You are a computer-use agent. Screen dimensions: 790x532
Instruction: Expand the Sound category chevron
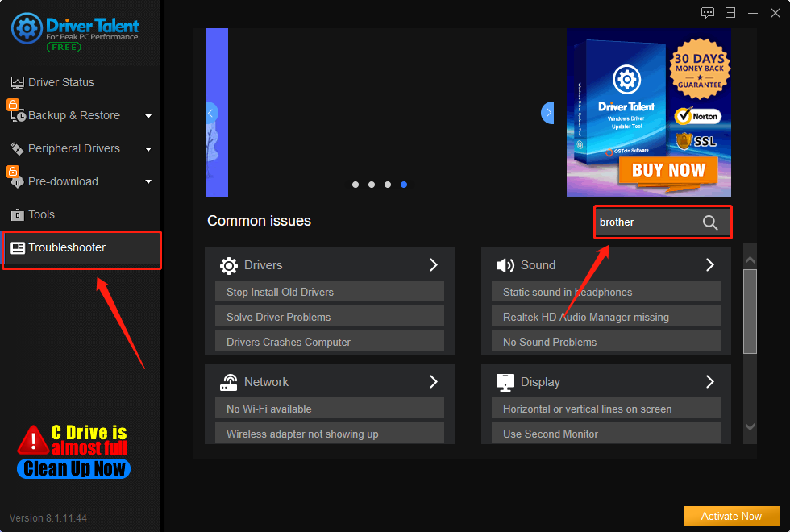pyautogui.click(x=710, y=265)
